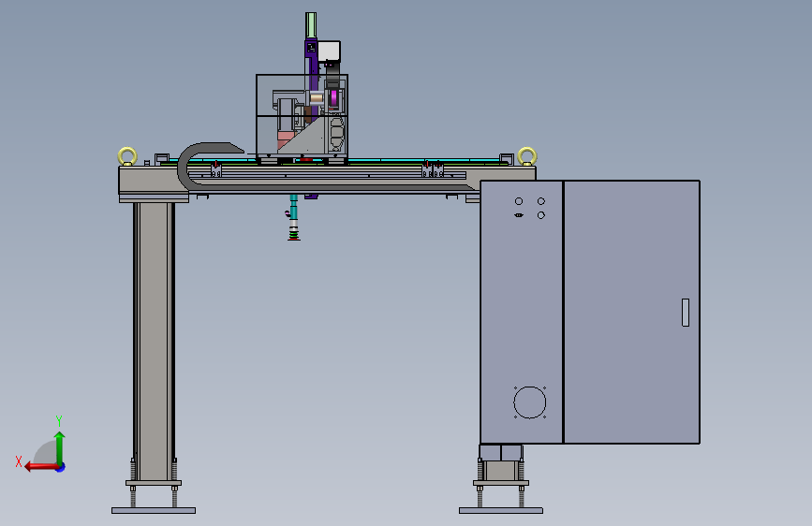Select the right floor base plate
Image resolution: width=812 pixels, height=526 pixels.
click(x=501, y=510)
